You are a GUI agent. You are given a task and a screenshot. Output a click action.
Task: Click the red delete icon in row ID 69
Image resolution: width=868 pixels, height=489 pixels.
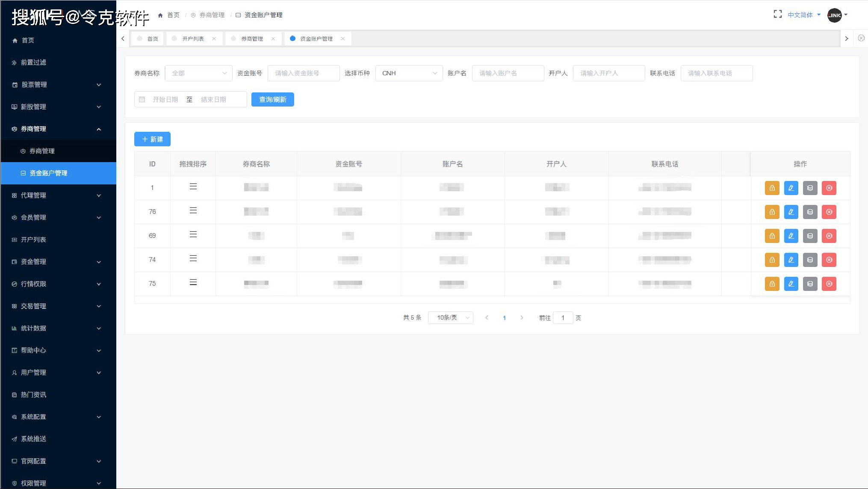pyautogui.click(x=829, y=236)
